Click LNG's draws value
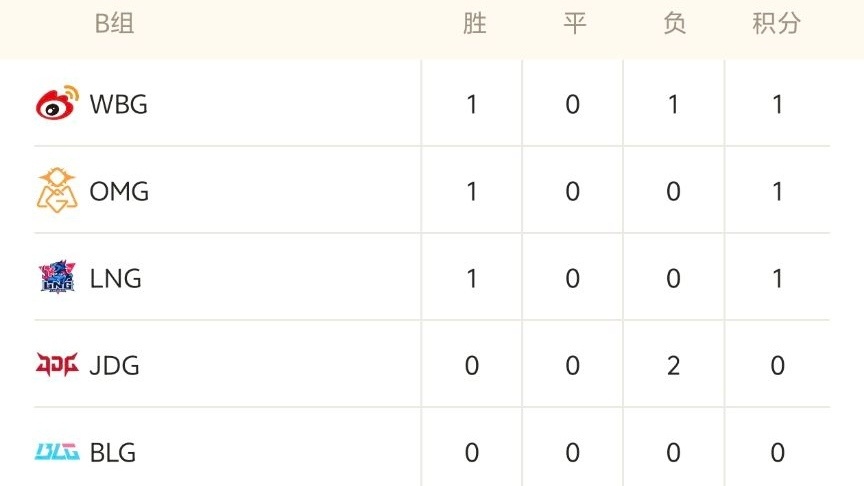Screen dimensions: 864x486 click(x=573, y=278)
